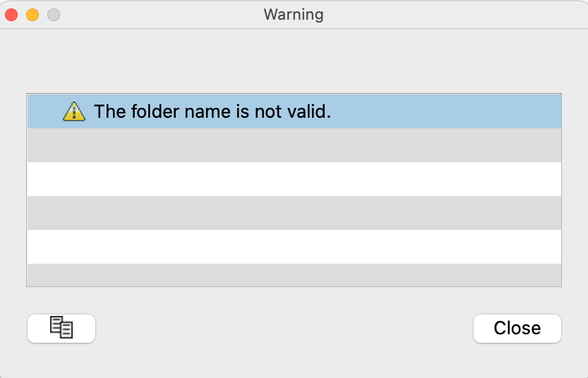This screenshot has height=378, width=588.
Task: Select the "The folder name is not valid." message
Action: 212,111
